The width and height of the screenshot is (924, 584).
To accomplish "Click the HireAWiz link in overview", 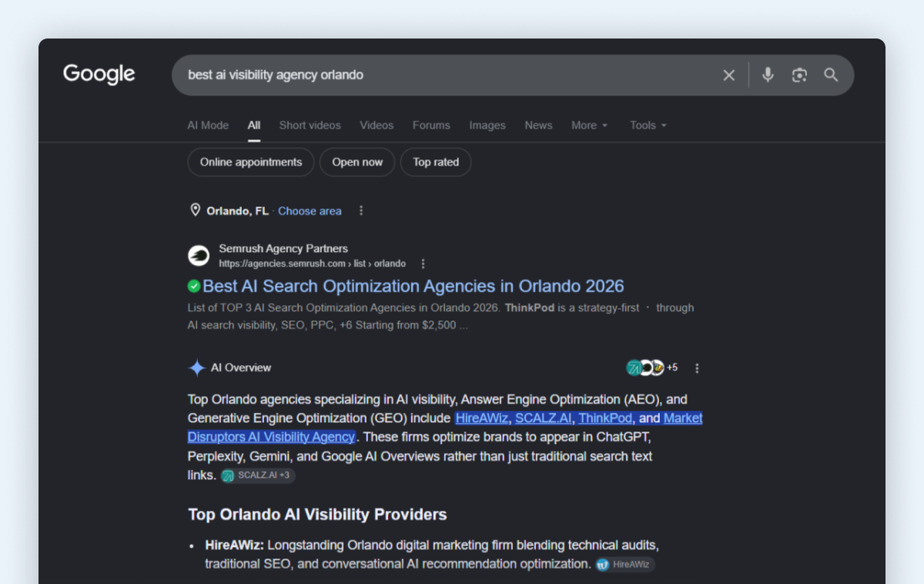I will [481, 418].
